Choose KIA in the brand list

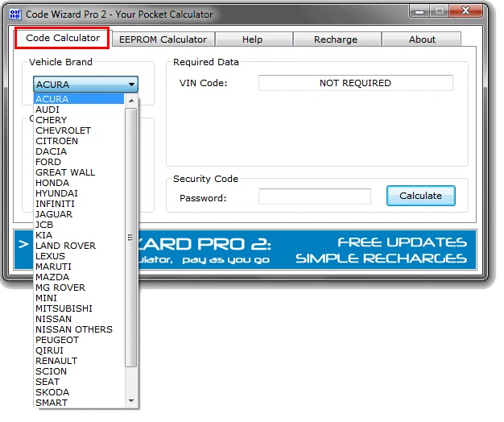pyautogui.click(x=79, y=235)
